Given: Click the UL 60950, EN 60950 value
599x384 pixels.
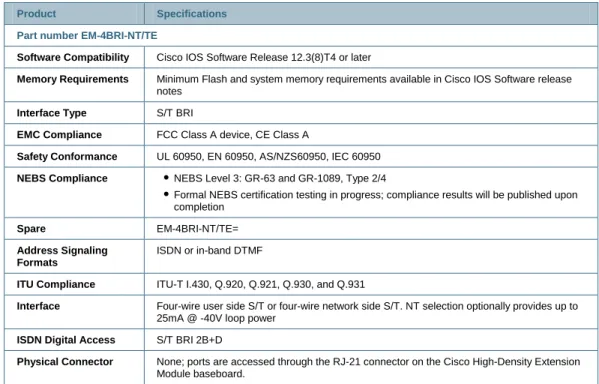Looking at the screenshot, I should [x=268, y=156].
